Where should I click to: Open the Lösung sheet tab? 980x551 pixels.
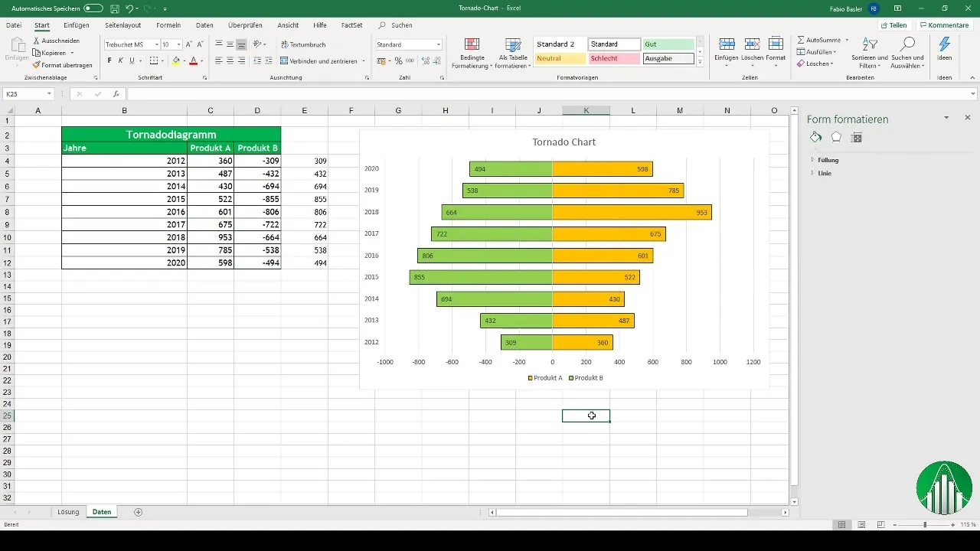[x=68, y=512]
